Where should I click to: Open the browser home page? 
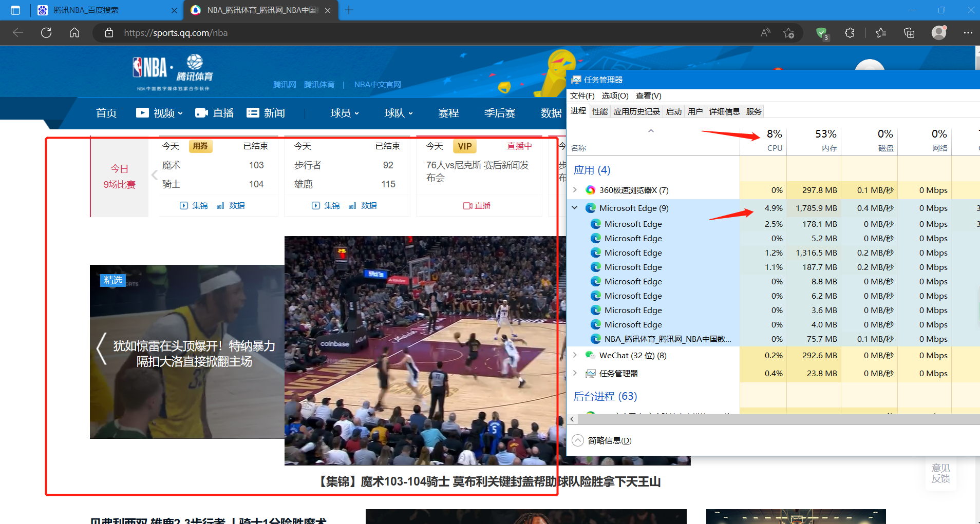pos(74,33)
